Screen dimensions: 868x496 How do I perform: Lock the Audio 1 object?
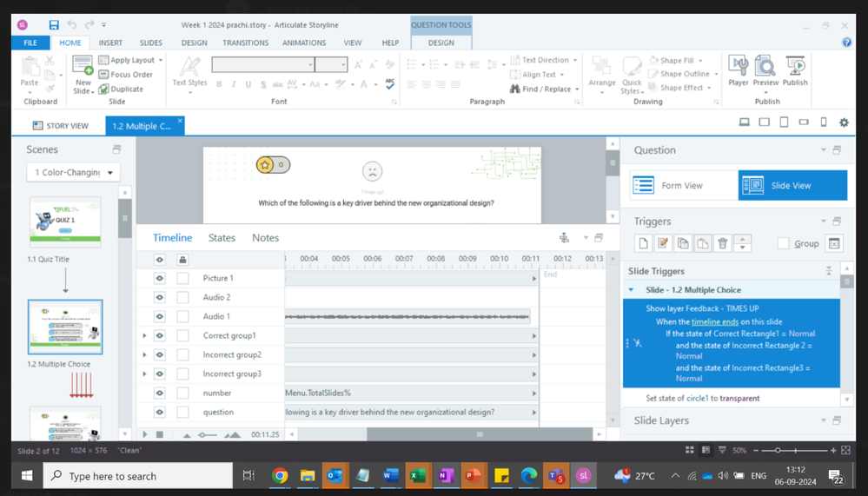[182, 316]
